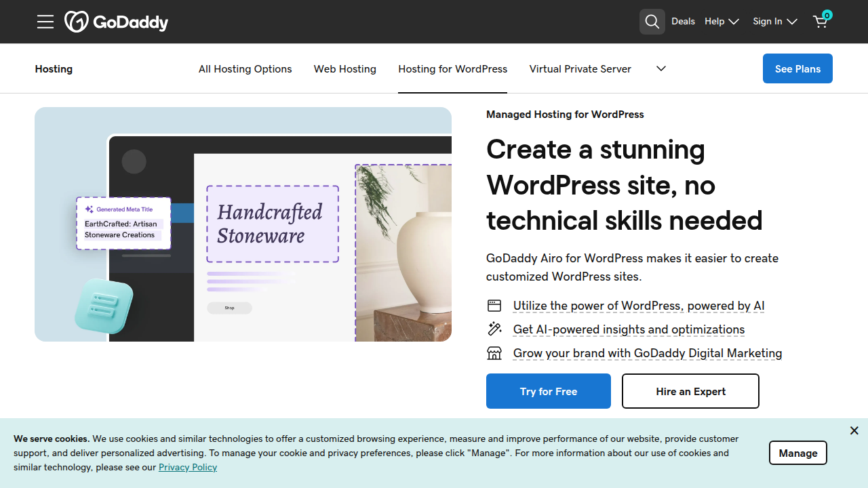
Task: Click the Hire an Expert button
Action: [690, 391]
